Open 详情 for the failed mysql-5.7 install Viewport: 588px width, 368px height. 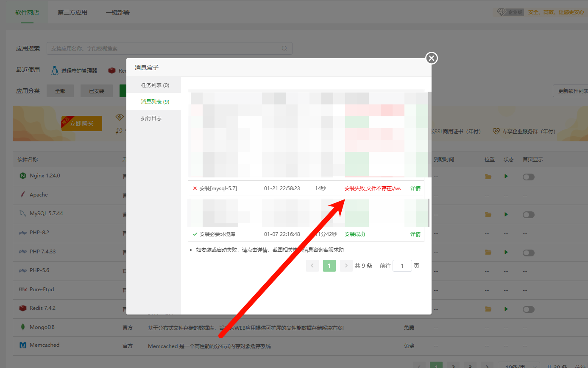[415, 188]
